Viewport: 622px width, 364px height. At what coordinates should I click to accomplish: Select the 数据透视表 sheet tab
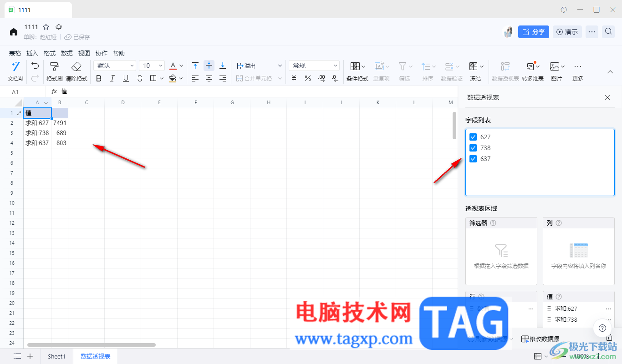click(96, 356)
